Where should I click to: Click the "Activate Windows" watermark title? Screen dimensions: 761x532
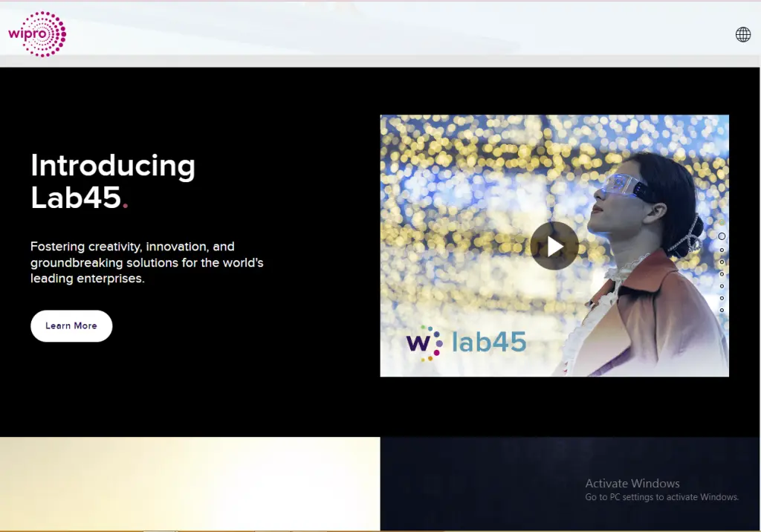point(632,484)
